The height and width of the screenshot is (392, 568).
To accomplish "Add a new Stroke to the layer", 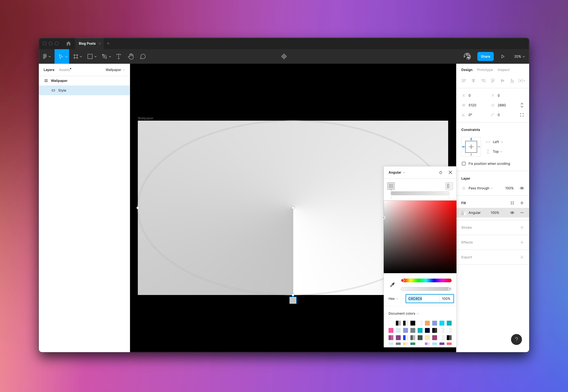I will (x=522, y=227).
